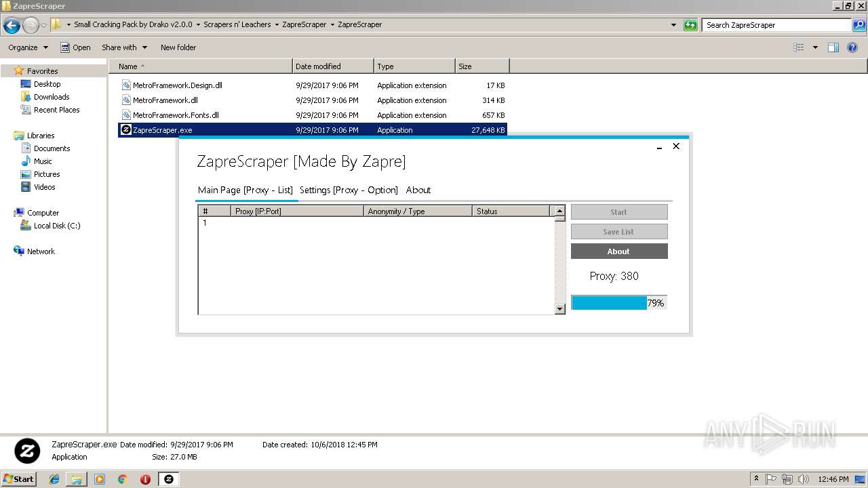Select MetroFramework.Fonts.dll file icon

(x=126, y=115)
